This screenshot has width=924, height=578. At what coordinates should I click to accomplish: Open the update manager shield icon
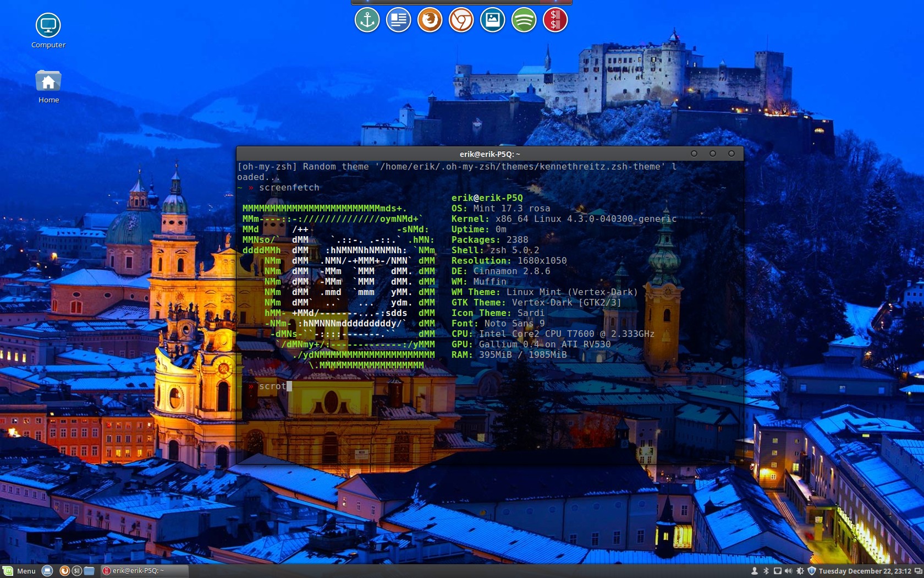pos(811,571)
